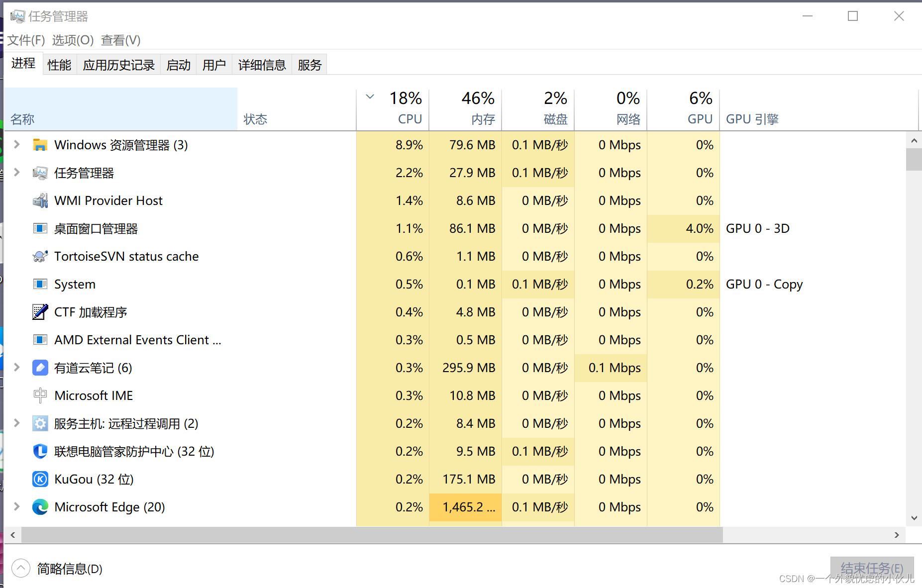Expand 服务主机: 远程过程调用 (2) group

point(16,423)
